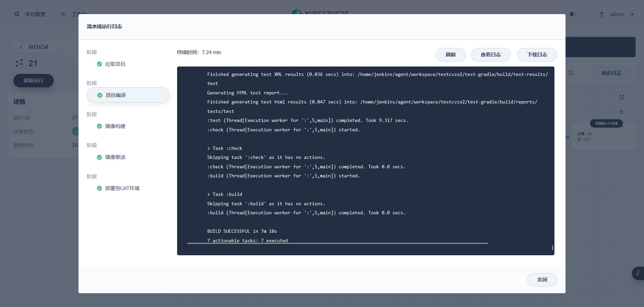
Task: Click 下载日志 to download logs
Action: pyautogui.click(x=537, y=55)
